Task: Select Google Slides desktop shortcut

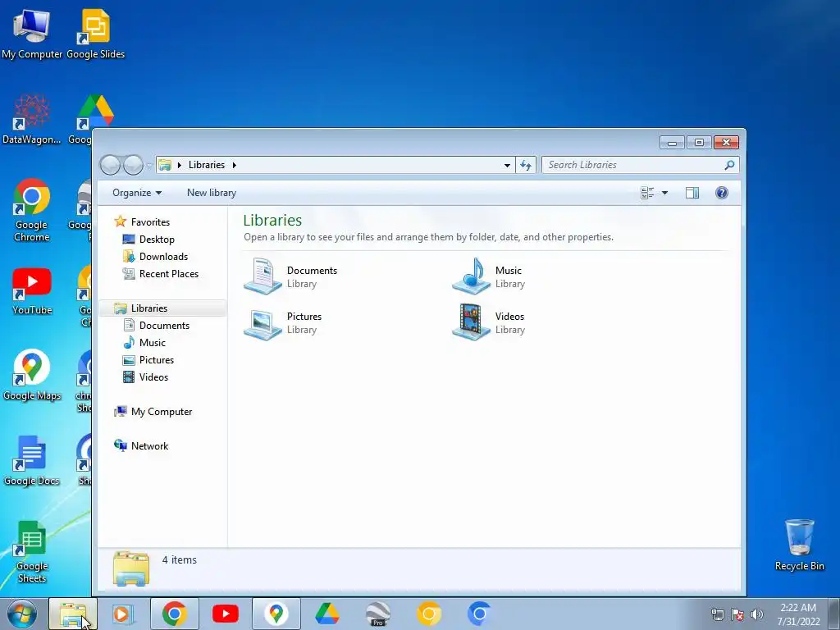Action: tap(95, 34)
